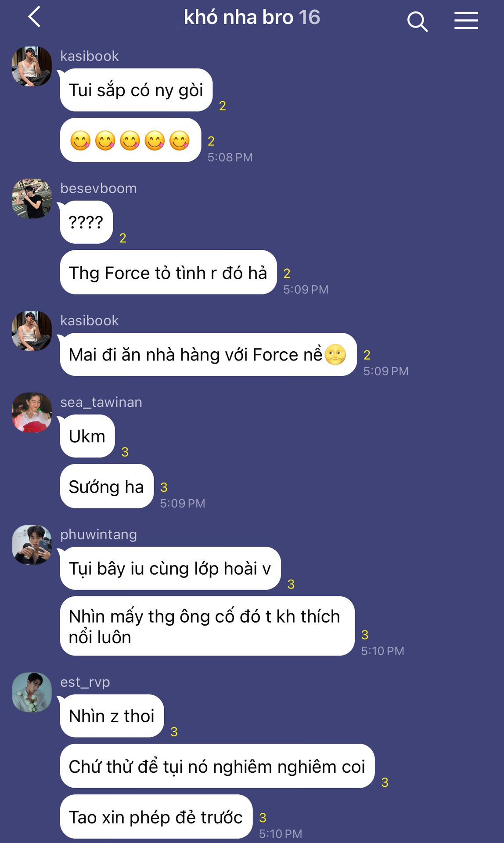Select the "????" message bubble
The height and width of the screenshot is (843, 504).
click(x=86, y=222)
